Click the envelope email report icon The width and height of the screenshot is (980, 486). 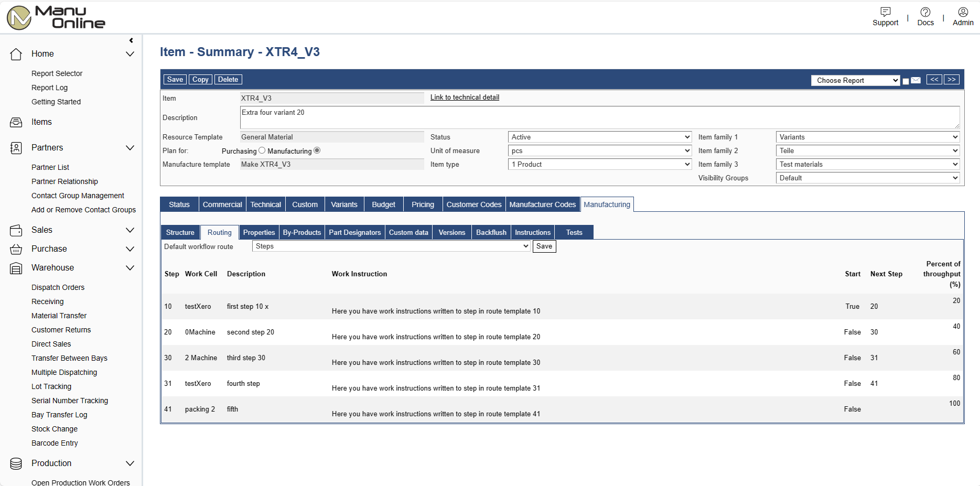(916, 80)
